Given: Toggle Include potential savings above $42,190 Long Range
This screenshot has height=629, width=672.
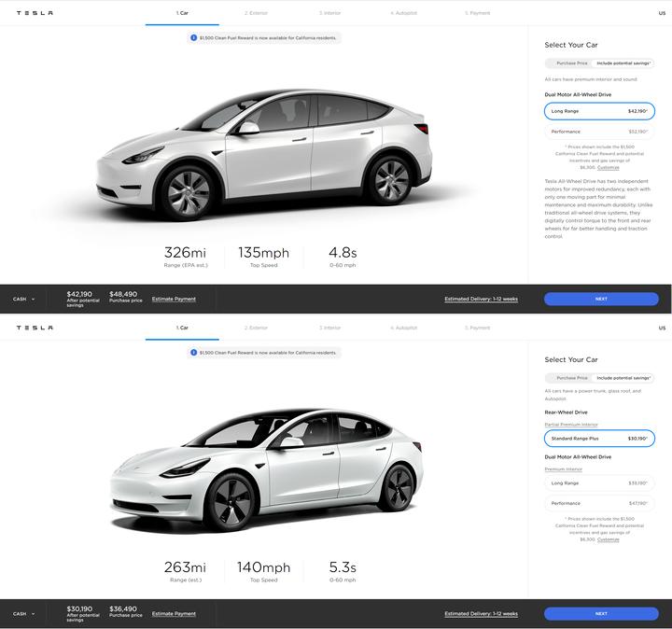Looking at the screenshot, I should 623,63.
